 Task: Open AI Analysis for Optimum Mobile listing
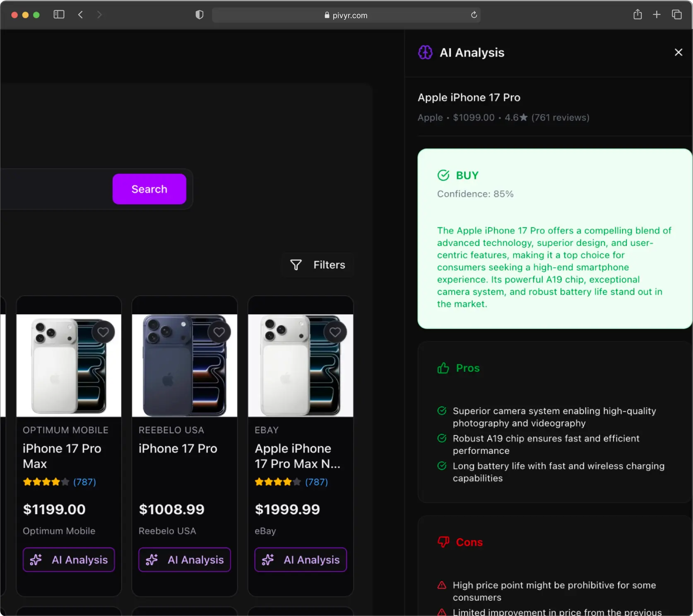click(69, 560)
